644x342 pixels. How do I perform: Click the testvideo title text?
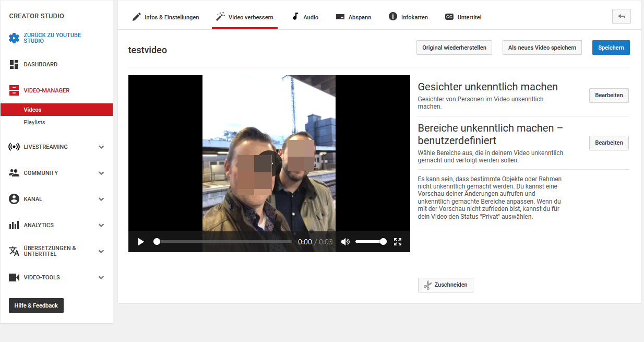pos(148,51)
